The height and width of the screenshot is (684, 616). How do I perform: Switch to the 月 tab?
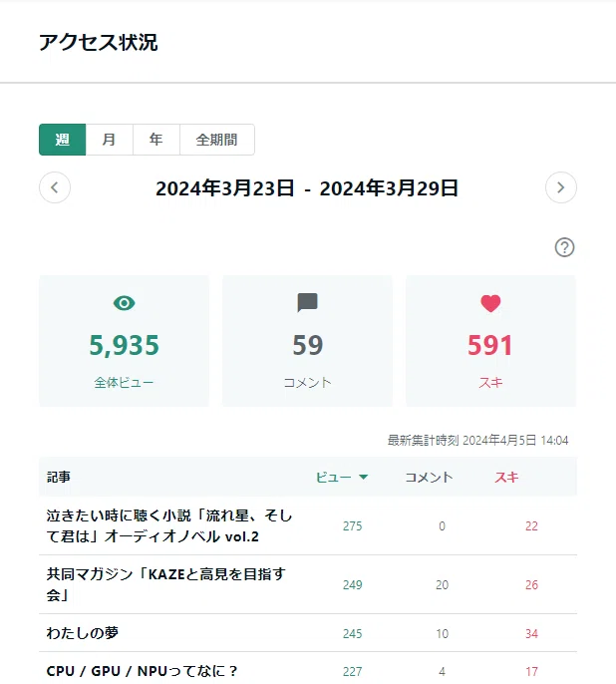coord(110,140)
